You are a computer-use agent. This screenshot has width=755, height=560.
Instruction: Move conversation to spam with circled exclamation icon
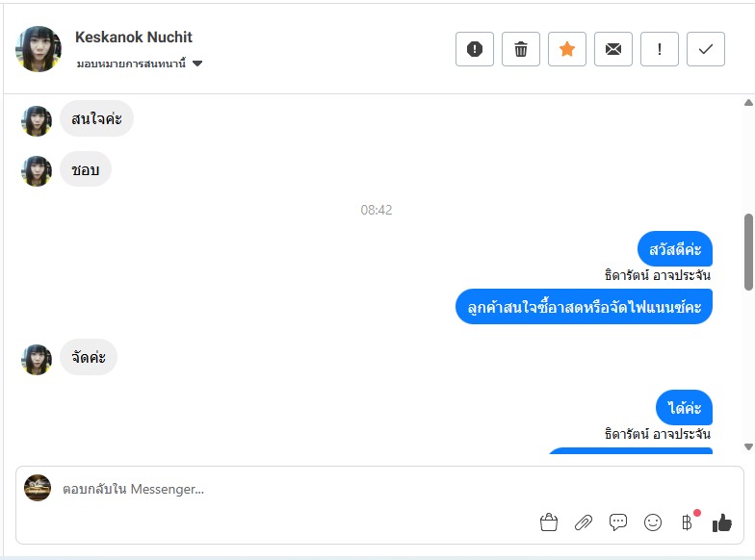tap(475, 49)
